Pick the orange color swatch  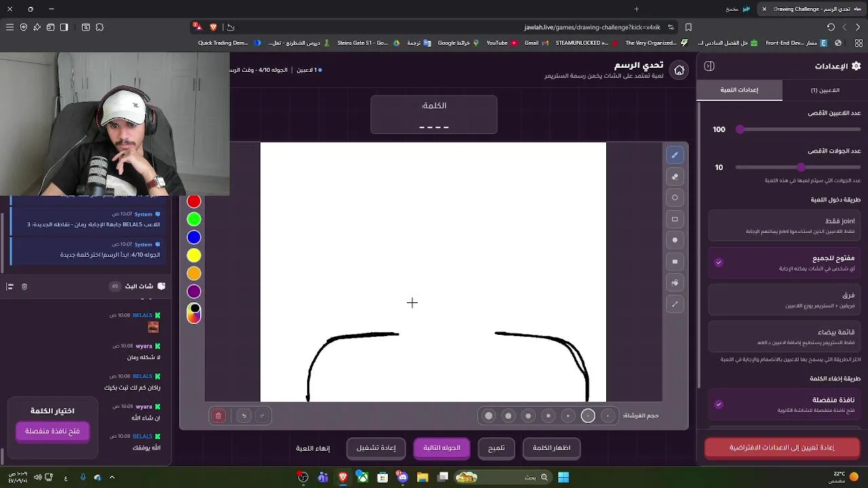coord(194,273)
